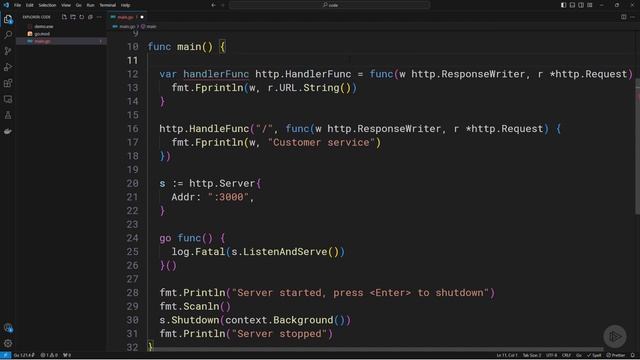The height and width of the screenshot is (360, 640).
Task: Change the Tab Size status setting
Action: (x=532, y=355)
